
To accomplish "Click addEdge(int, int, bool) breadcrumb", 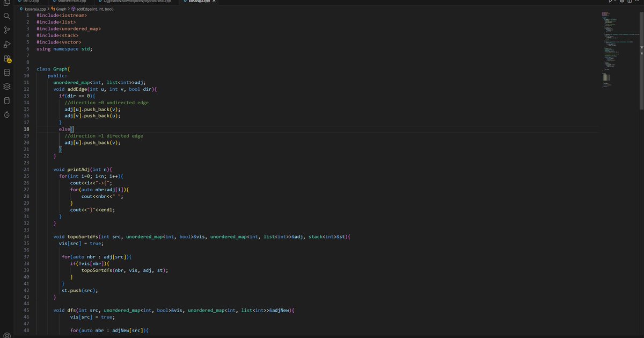I will pos(94,9).
